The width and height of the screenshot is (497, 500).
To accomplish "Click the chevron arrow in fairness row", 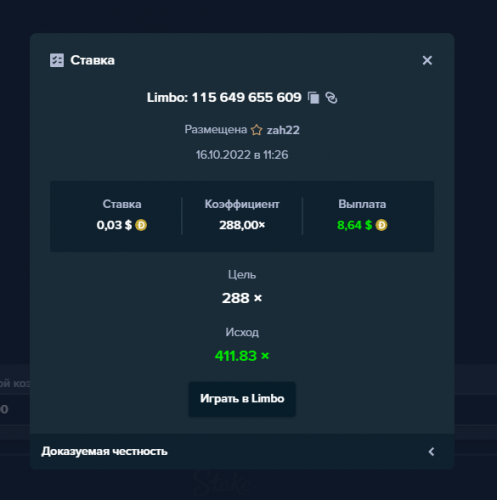I will pos(431,452).
